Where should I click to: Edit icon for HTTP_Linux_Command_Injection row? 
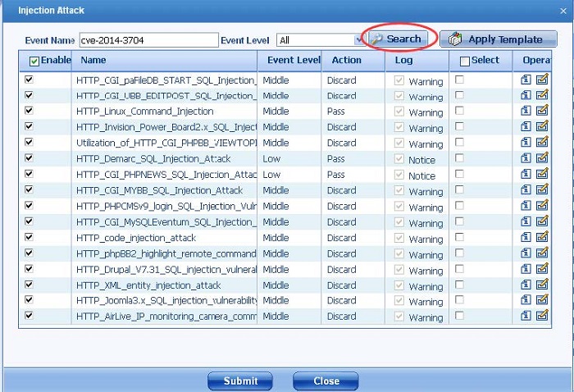coord(542,110)
